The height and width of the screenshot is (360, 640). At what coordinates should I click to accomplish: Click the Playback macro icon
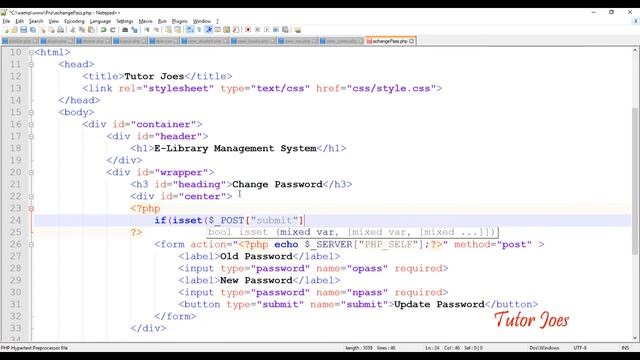(267, 30)
